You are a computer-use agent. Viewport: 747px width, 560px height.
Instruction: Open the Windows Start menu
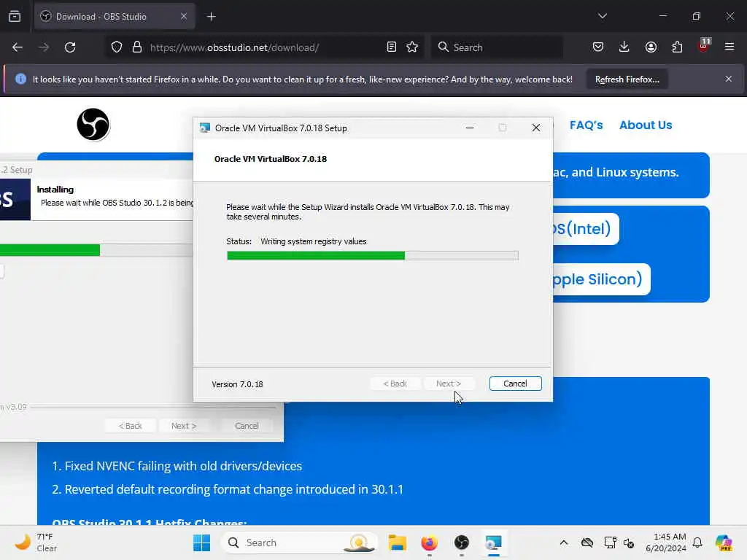pyautogui.click(x=201, y=542)
